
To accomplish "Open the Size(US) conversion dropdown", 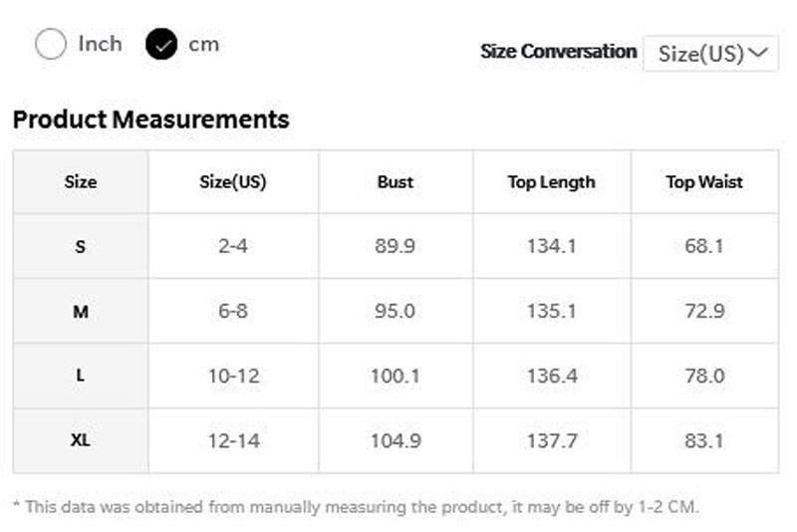I will point(710,53).
